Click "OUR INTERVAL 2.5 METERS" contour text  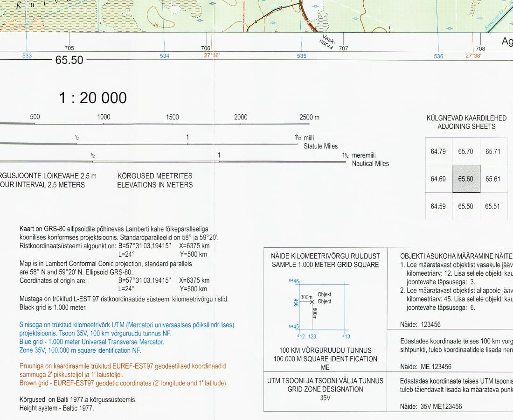point(42,185)
